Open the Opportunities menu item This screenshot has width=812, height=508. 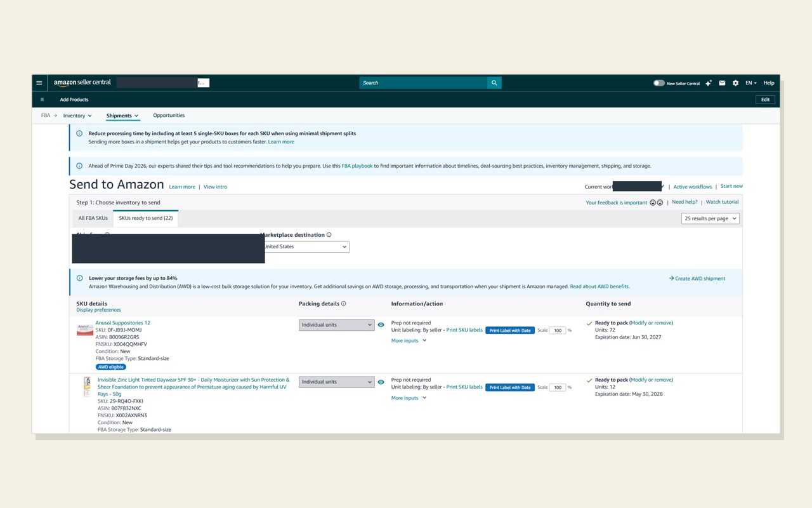(x=169, y=116)
